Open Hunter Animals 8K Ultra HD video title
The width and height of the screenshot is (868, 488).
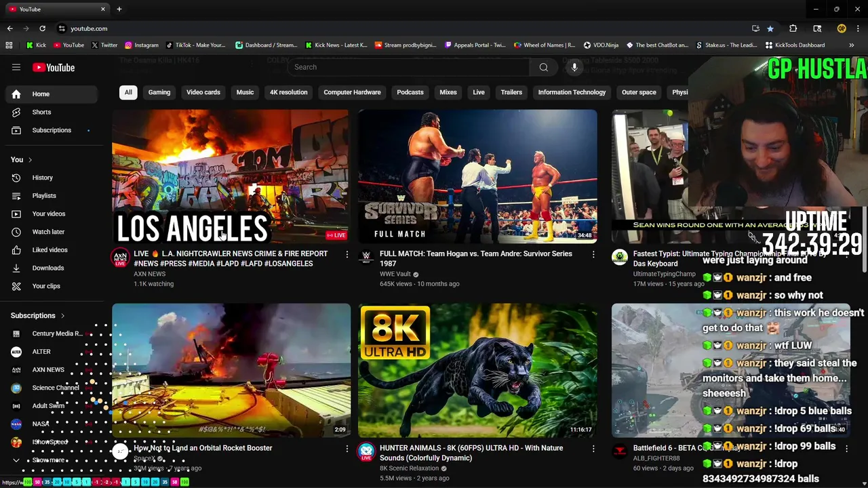coord(471,453)
